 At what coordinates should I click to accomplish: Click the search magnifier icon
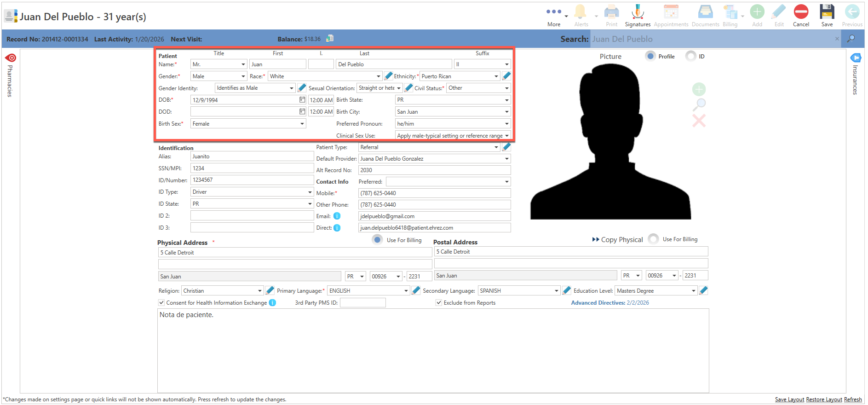point(851,39)
